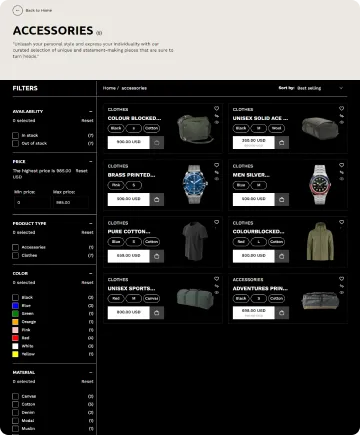The width and height of the screenshot is (360, 435).
Task: Select the Black color filter checkbox
Action: coord(15,297)
